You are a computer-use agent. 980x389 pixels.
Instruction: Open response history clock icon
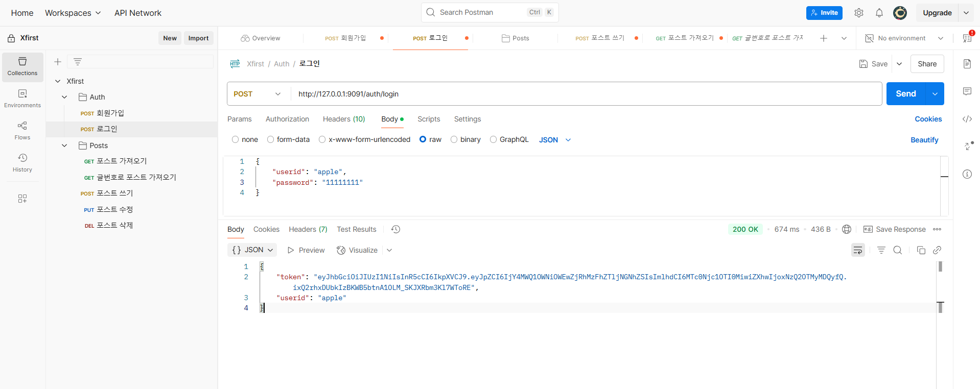[395, 229]
